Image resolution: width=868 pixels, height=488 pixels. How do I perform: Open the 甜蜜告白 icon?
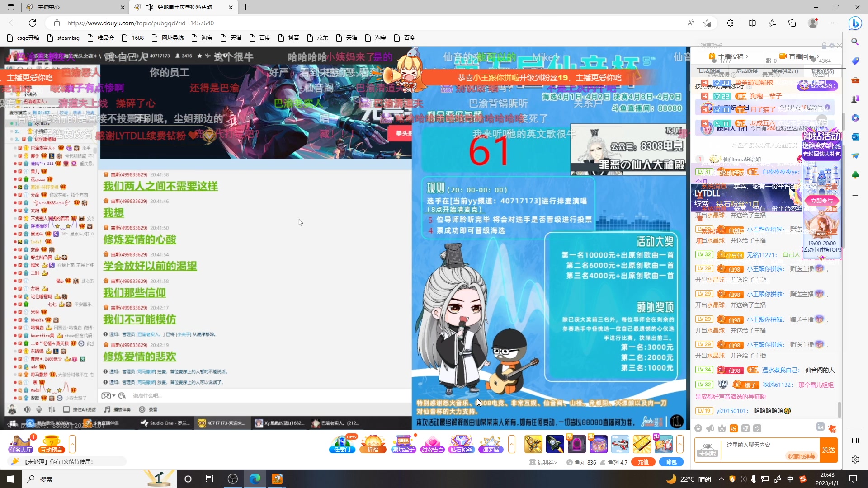pyautogui.click(x=432, y=444)
